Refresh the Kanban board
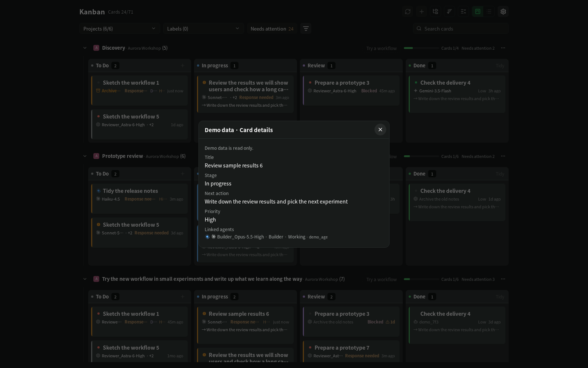 coord(408,11)
